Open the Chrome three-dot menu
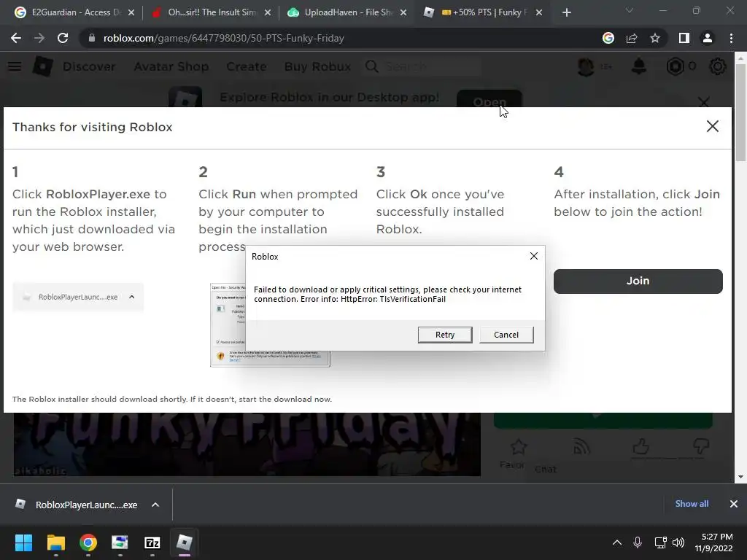This screenshot has height=560, width=747. coord(731,38)
